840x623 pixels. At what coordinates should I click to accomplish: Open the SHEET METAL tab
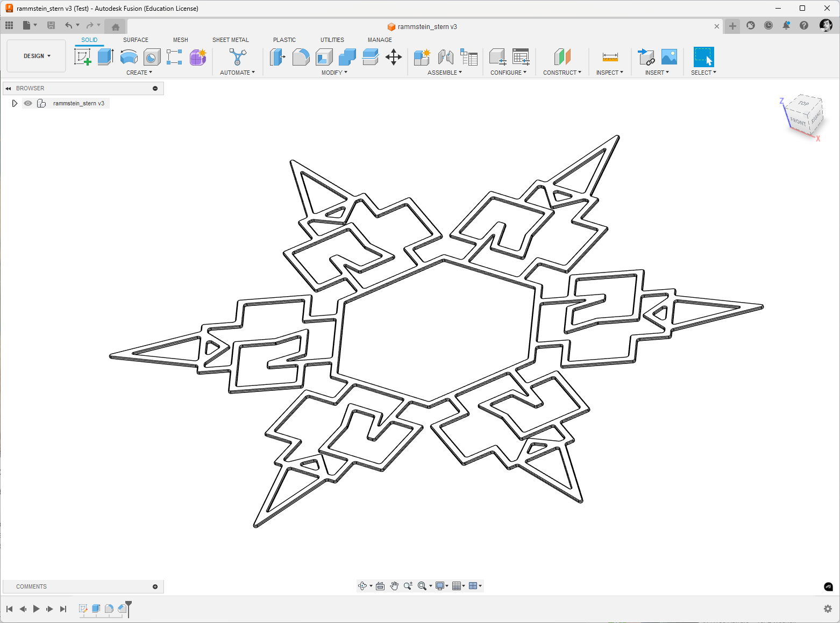coord(231,40)
